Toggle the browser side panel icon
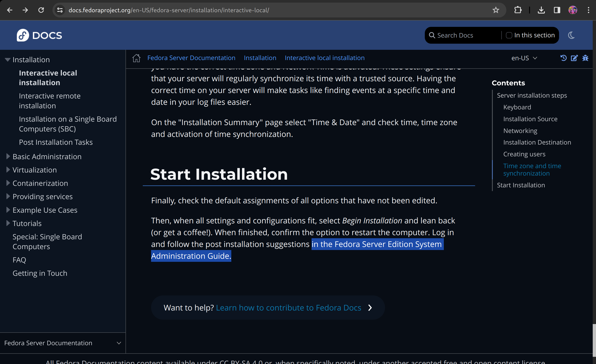 [x=557, y=10]
